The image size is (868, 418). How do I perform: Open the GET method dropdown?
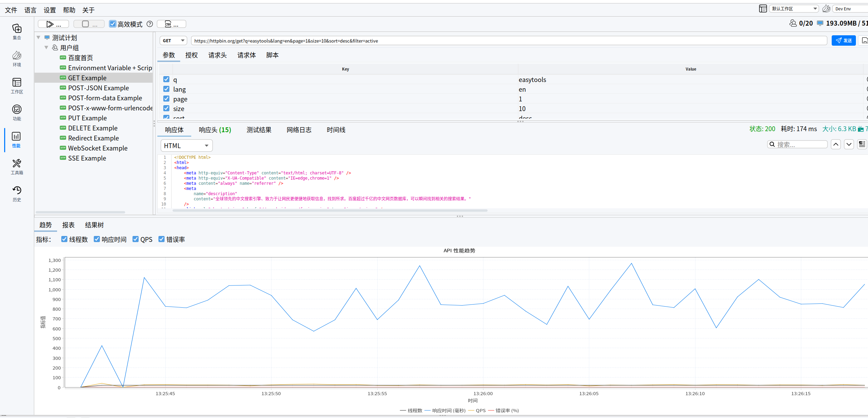(173, 40)
